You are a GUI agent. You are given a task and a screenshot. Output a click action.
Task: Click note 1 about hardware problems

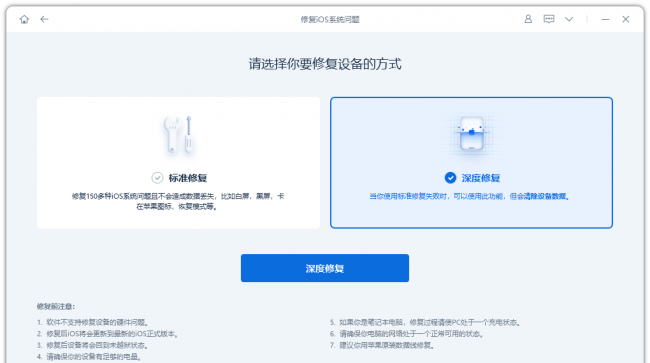(x=92, y=322)
